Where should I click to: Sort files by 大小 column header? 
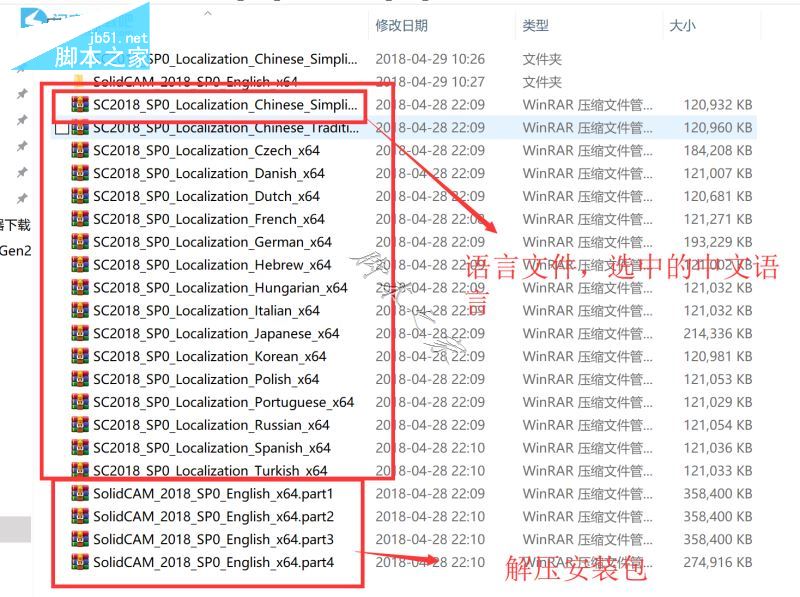coord(682,25)
